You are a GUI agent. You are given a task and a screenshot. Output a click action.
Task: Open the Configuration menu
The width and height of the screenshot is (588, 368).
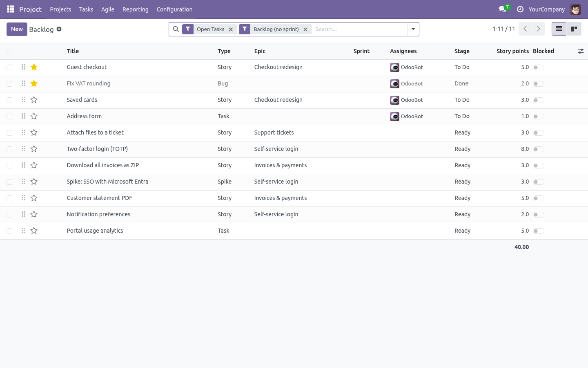click(x=174, y=9)
